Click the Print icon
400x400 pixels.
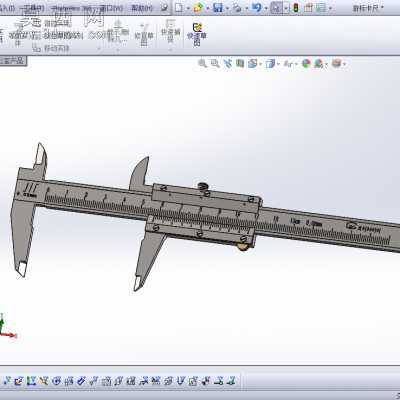[237, 8]
